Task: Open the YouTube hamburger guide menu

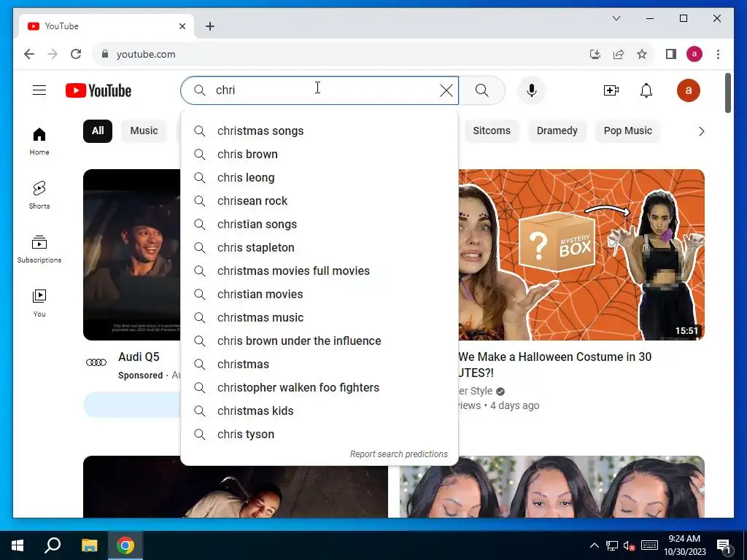Action: tap(39, 90)
